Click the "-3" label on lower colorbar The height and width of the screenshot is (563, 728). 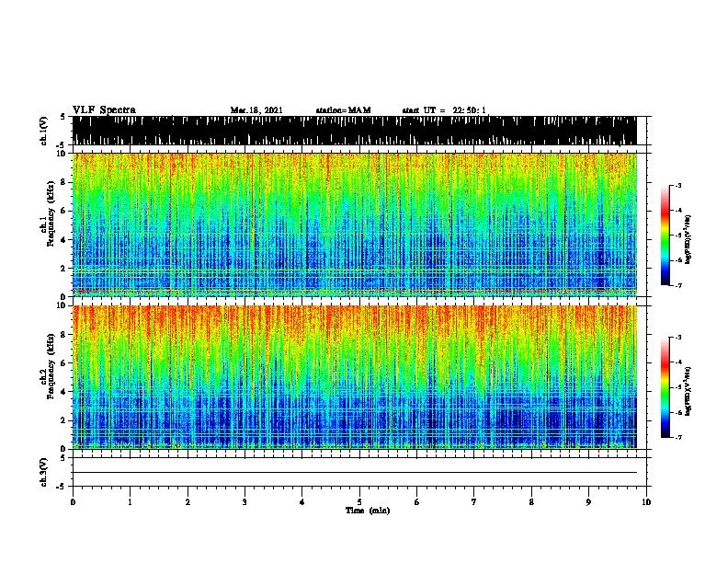[x=677, y=338]
